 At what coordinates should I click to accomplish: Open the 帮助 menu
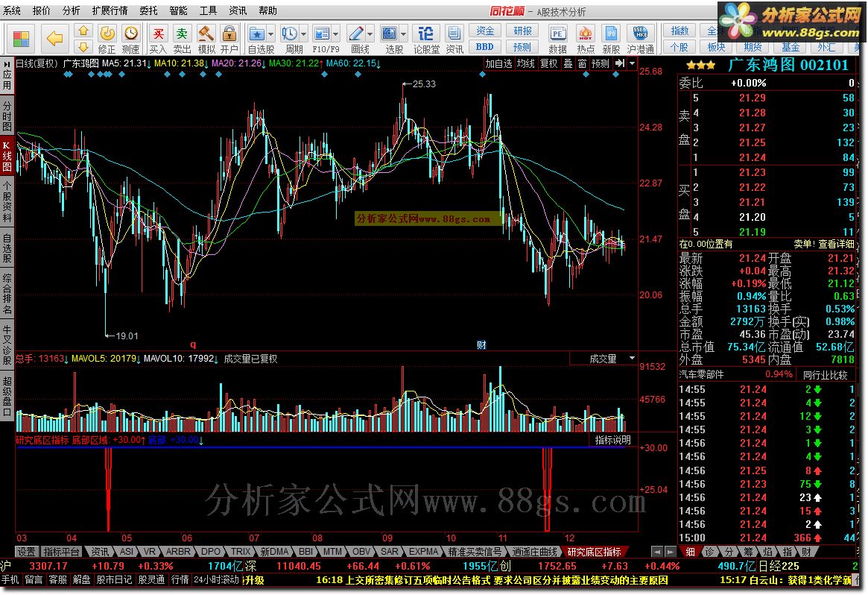click(268, 10)
